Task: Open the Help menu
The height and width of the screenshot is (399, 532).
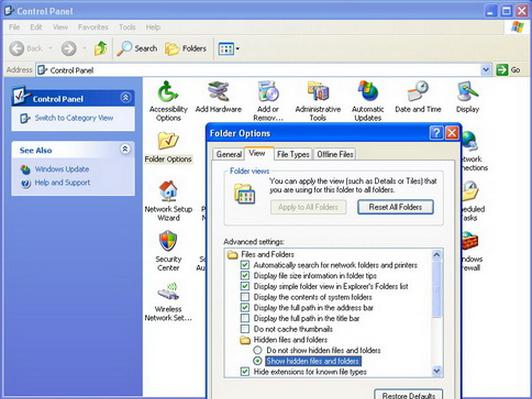Action: pos(153,27)
